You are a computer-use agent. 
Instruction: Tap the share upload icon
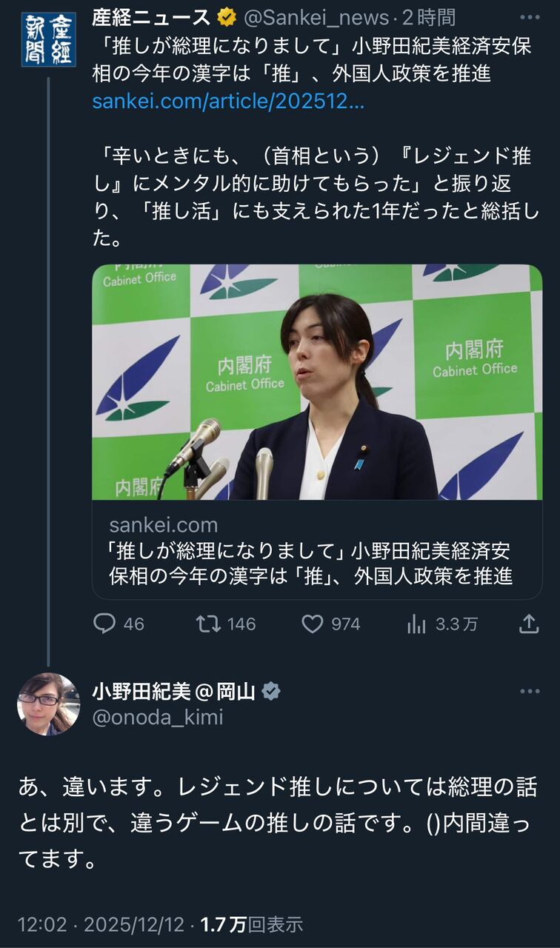point(528,624)
